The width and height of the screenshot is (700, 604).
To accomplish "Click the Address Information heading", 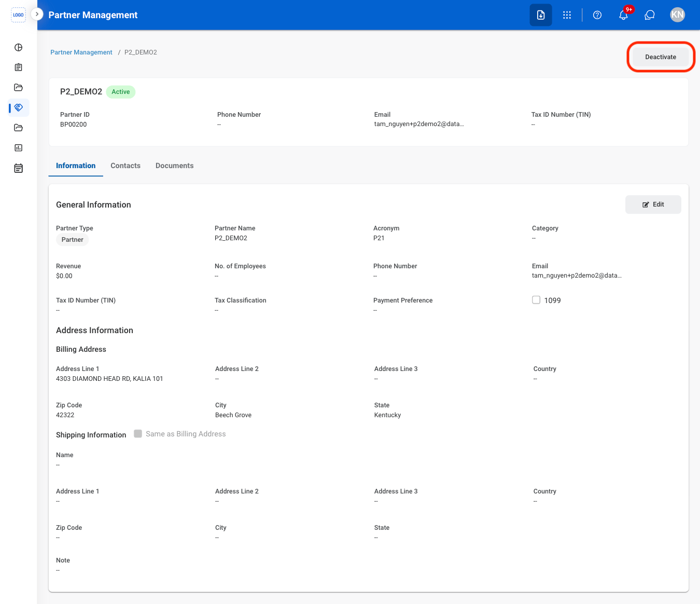I will point(94,331).
